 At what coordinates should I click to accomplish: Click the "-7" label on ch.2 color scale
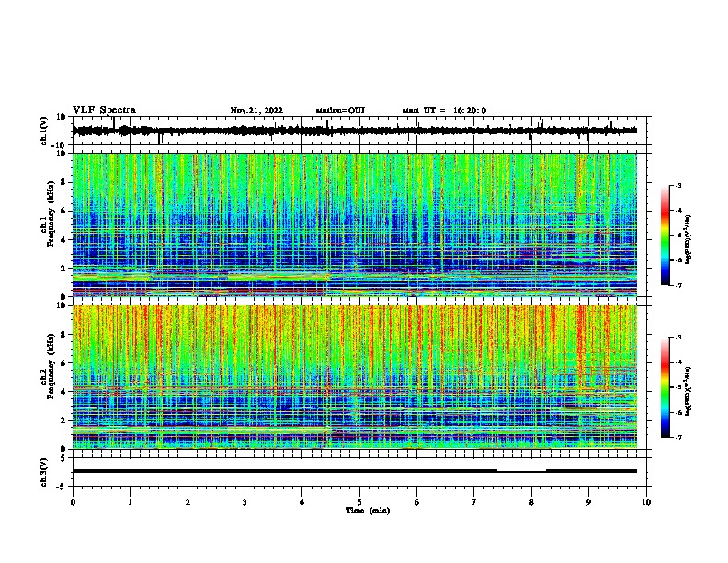pos(677,437)
